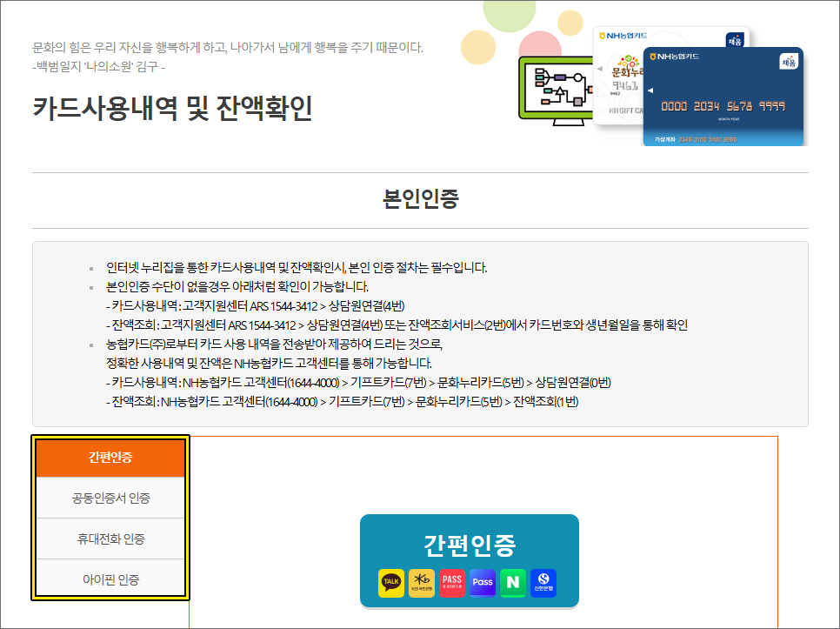Click the 채움 logo on the blue card
The image size is (840, 629).
(x=790, y=62)
